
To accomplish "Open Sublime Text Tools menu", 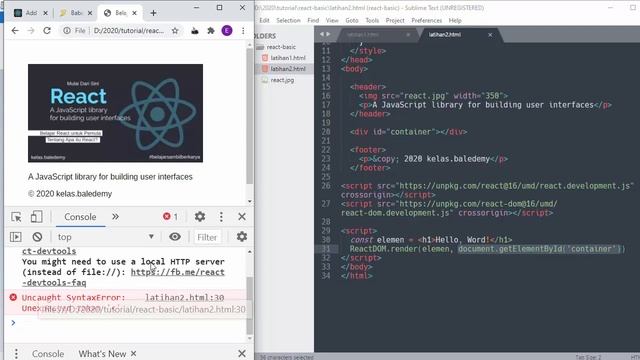I will (x=372, y=20).
